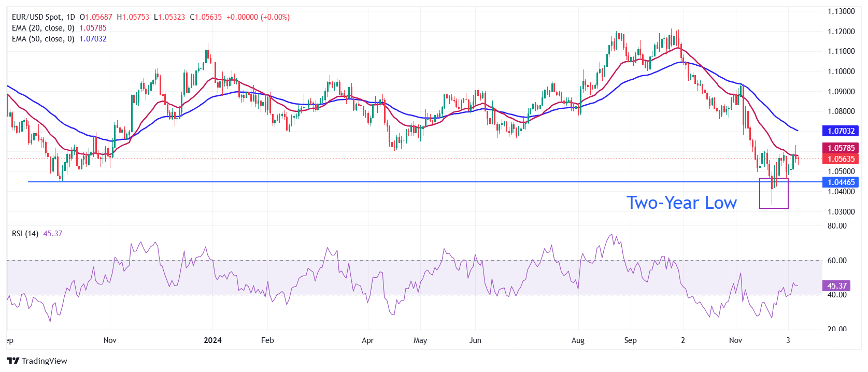Click the EMA (50, close, 0) legend

tap(43, 39)
